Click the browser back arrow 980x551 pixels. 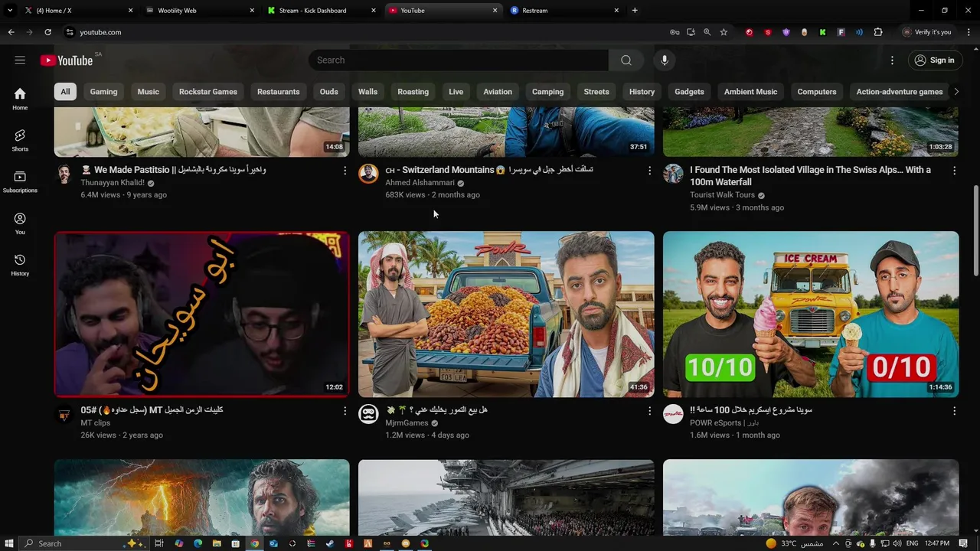pyautogui.click(x=11, y=32)
